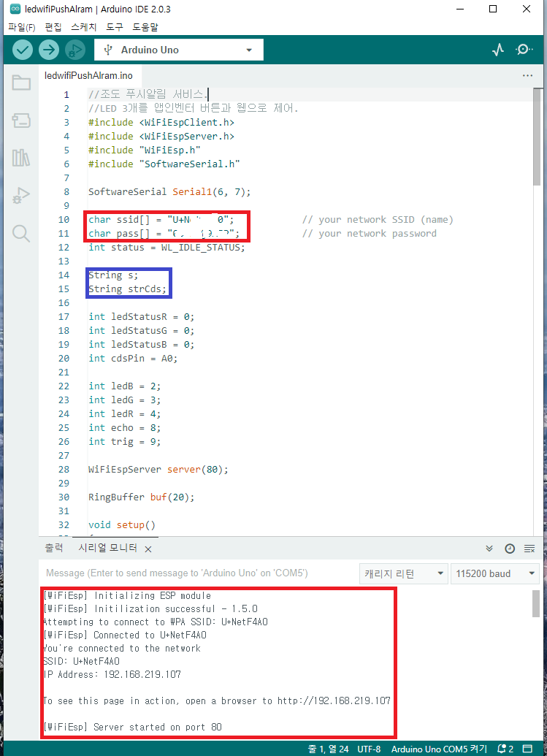Toggle bottom panel icon in status bar
Screen dimensions: 547x756
pyautogui.click(x=528, y=749)
